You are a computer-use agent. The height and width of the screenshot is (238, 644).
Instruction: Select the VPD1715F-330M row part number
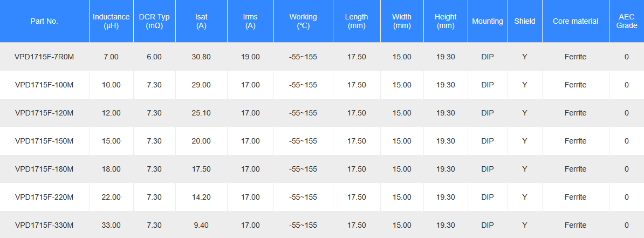(x=44, y=225)
